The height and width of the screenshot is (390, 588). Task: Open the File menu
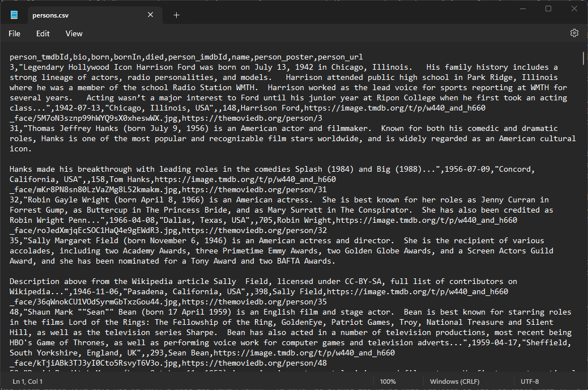point(14,33)
